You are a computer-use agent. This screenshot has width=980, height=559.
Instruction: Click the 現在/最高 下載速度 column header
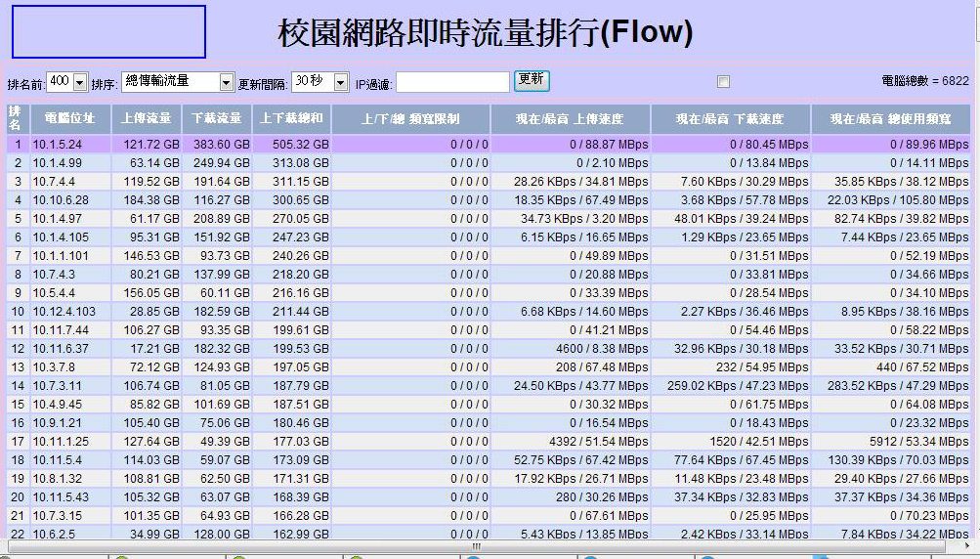tap(731, 119)
